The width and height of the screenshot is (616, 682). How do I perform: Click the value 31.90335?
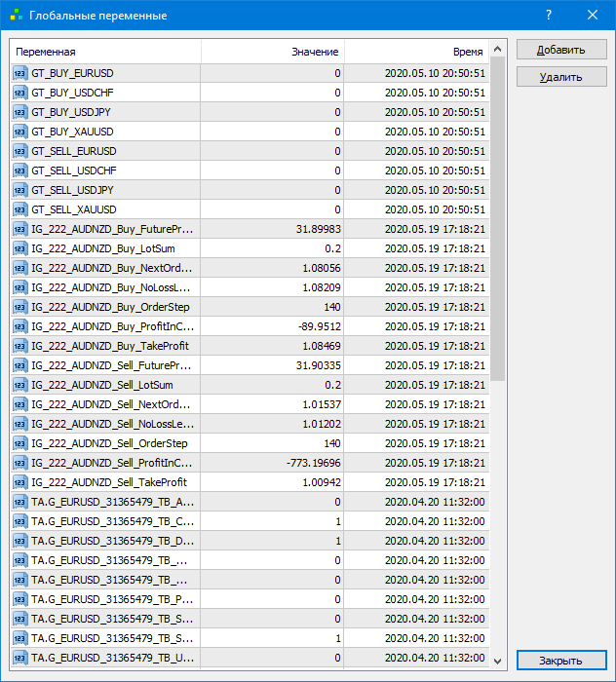pyautogui.click(x=319, y=365)
